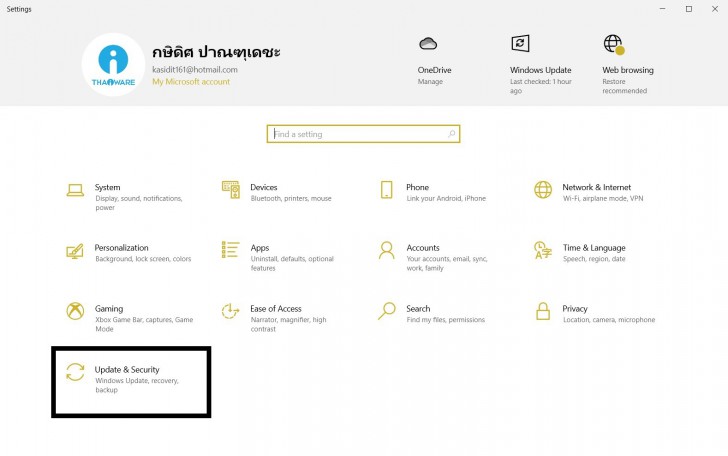Click the Apps title text
This screenshot has height=456, width=728.
tap(260, 248)
